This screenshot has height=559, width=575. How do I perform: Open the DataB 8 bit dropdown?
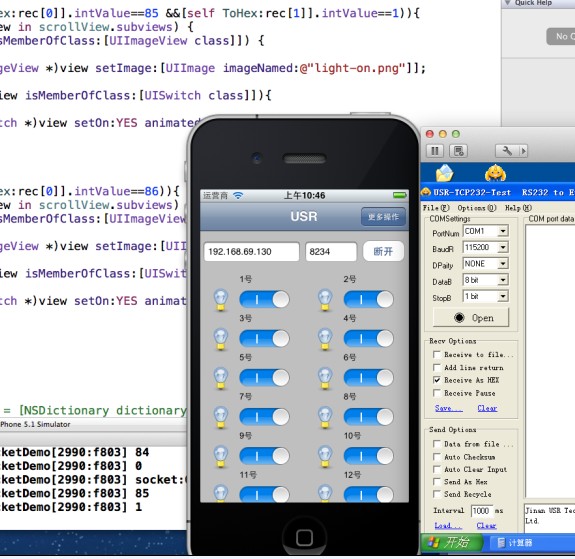coord(503,280)
